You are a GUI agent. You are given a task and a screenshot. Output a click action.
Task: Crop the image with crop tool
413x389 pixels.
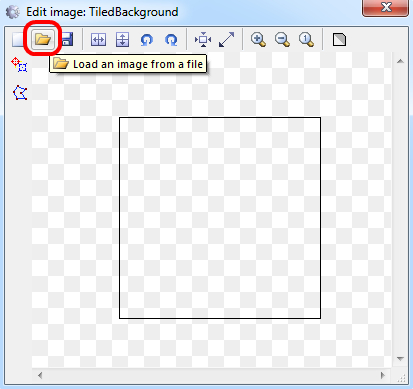pos(203,40)
